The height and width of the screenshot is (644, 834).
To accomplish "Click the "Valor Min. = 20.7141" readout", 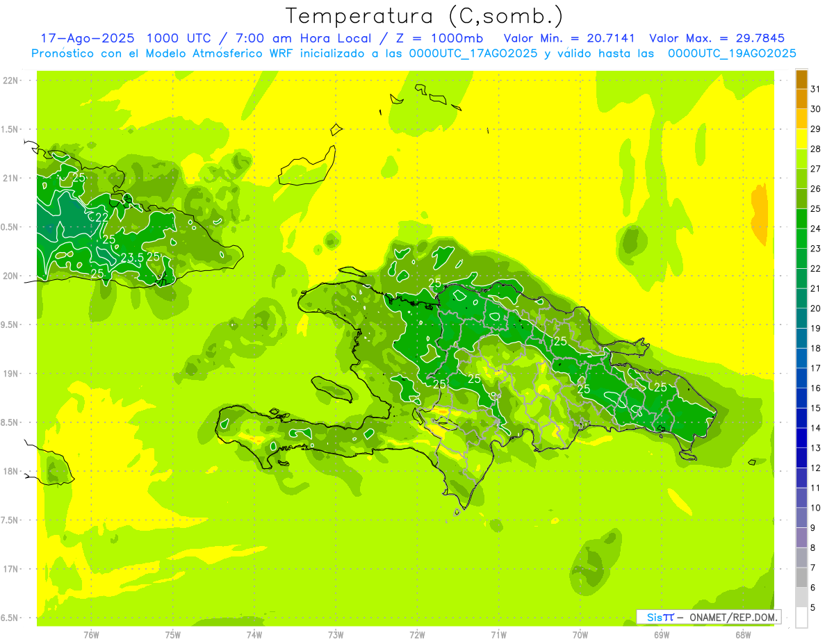I will click(x=569, y=38).
